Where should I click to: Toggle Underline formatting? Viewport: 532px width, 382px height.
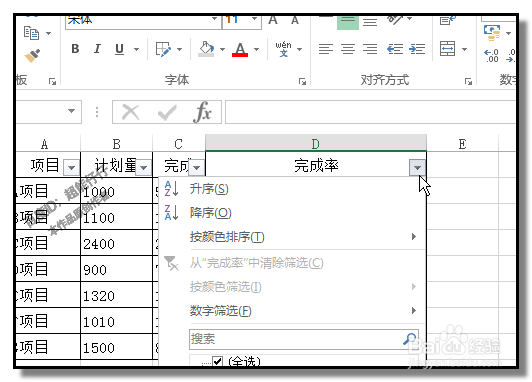click(x=119, y=50)
